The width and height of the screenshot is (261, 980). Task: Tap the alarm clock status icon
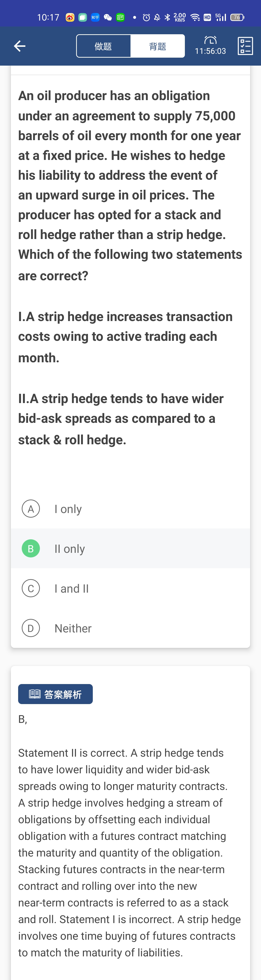click(146, 18)
